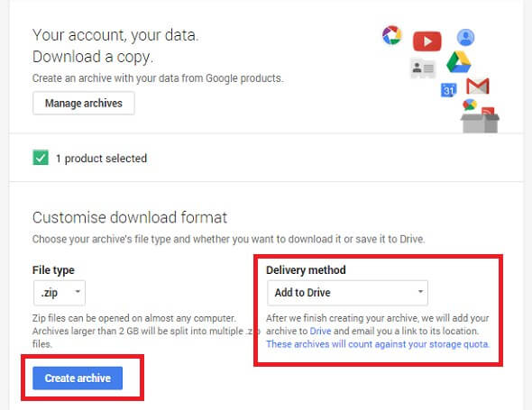The width and height of the screenshot is (532, 410).
Task: Click the Hangouts speech bubble icon
Action: (x=470, y=105)
